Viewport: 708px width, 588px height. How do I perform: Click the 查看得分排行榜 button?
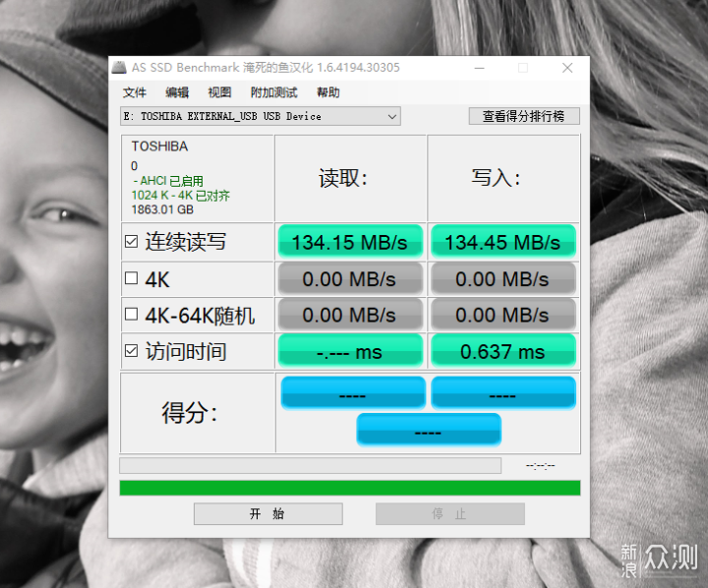[x=524, y=116]
